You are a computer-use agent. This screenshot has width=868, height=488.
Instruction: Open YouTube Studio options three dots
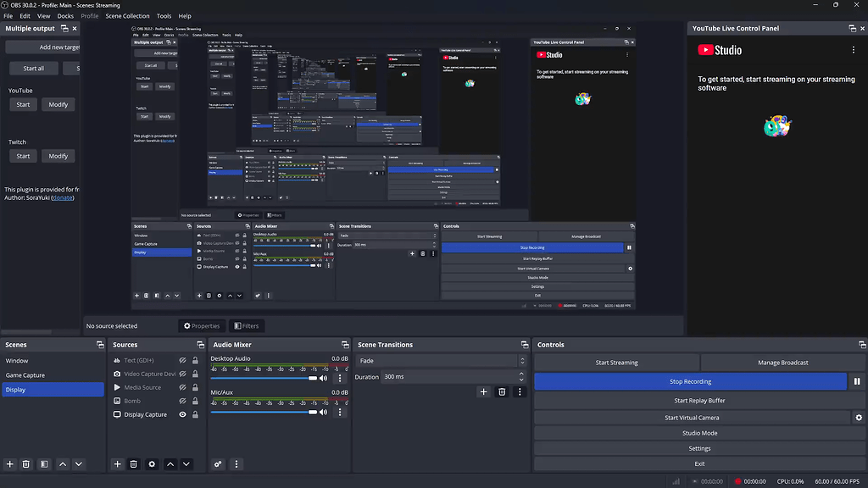[854, 50]
